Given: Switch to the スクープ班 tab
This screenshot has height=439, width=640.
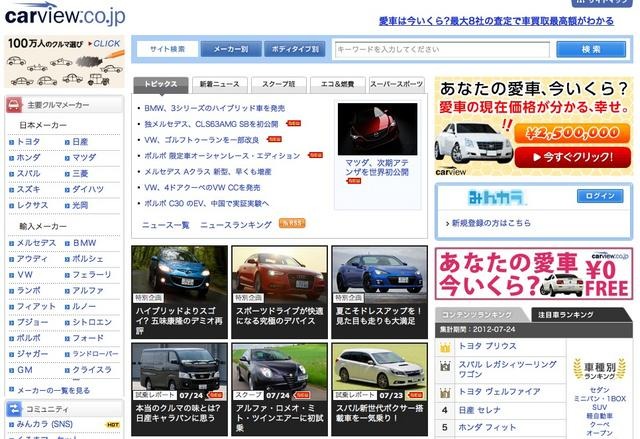Looking at the screenshot, I should [279, 84].
